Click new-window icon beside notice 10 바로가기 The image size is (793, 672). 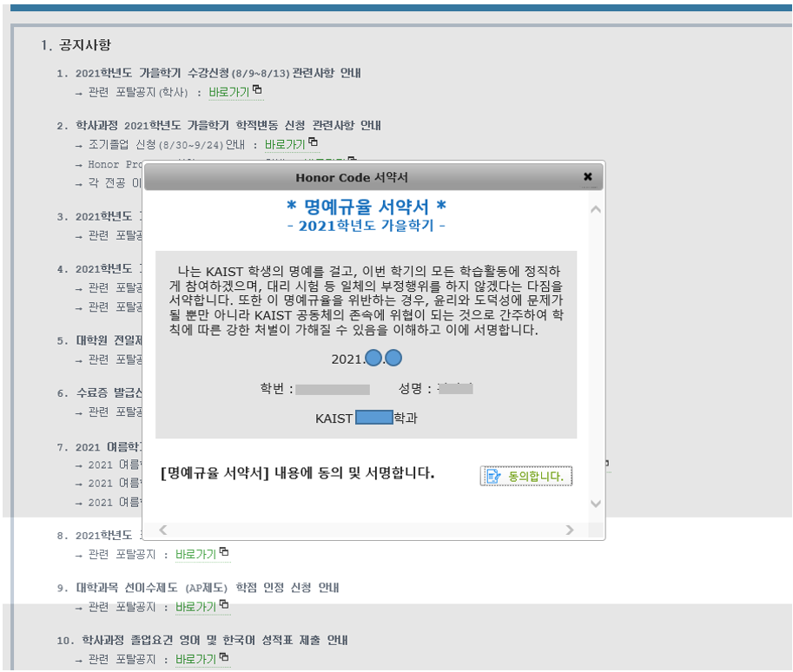(224, 656)
